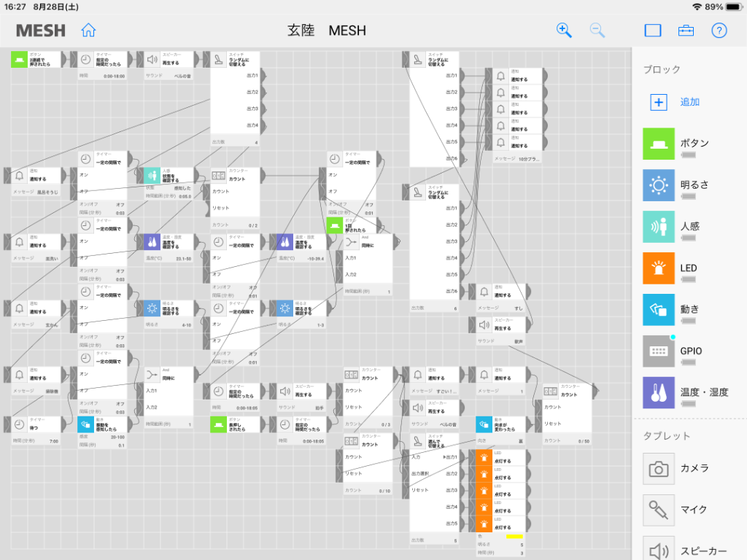Tap the 感知した state value
747x560 pixels.
[182, 188]
